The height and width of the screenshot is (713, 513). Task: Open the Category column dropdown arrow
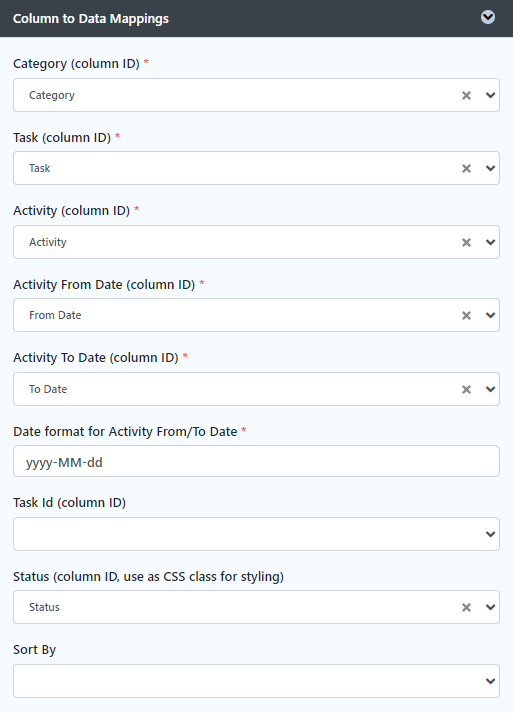coord(490,95)
